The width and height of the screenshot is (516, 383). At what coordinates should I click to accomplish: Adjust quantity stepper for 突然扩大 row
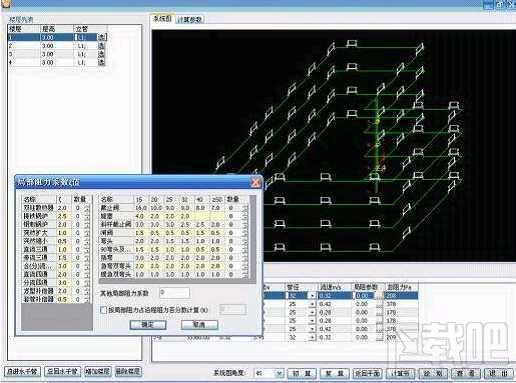click(88, 233)
